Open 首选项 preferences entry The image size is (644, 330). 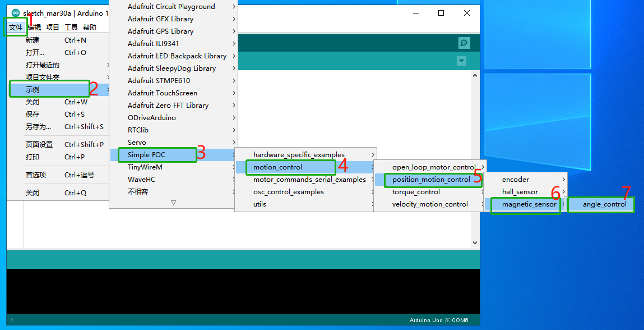pos(58,175)
